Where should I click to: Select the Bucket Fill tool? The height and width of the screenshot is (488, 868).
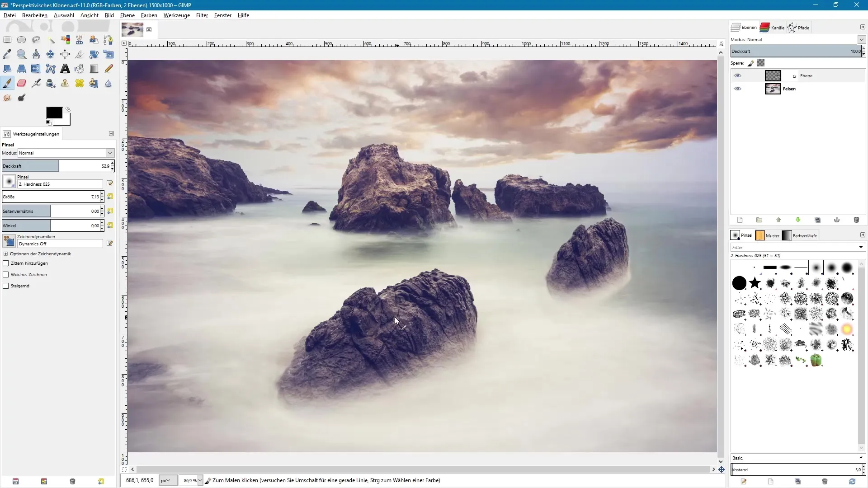(x=80, y=69)
